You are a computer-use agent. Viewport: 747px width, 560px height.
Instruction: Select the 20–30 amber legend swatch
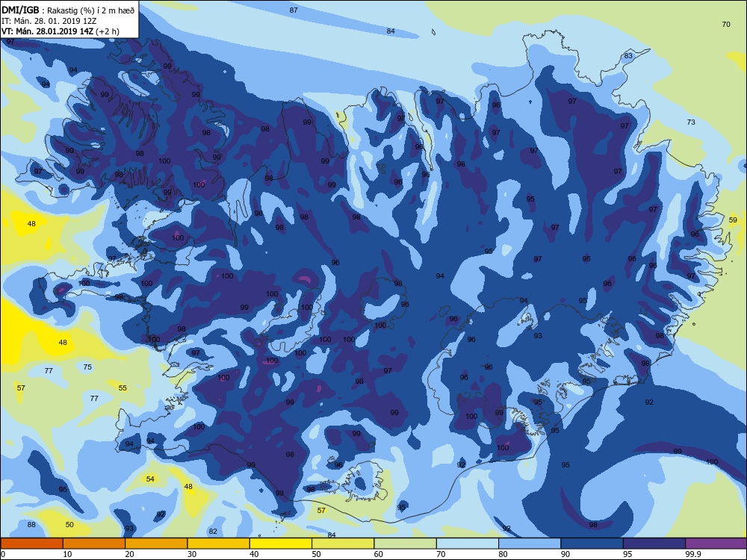click(x=156, y=544)
